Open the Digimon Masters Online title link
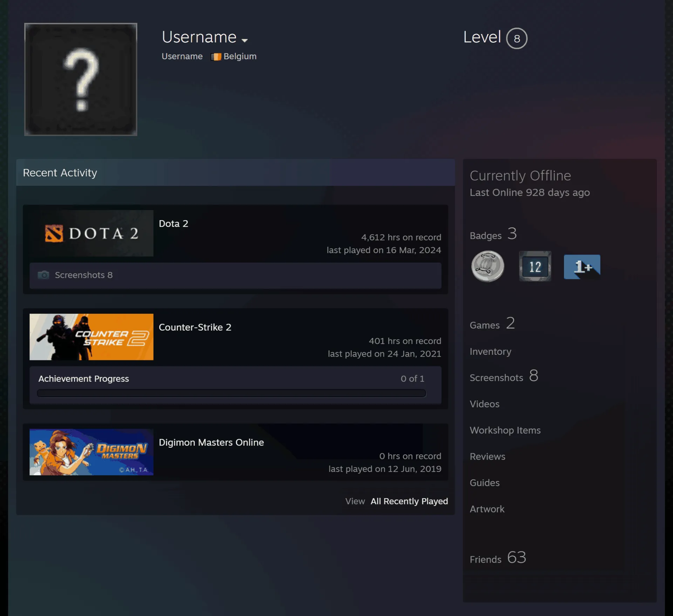 [211, 442]
